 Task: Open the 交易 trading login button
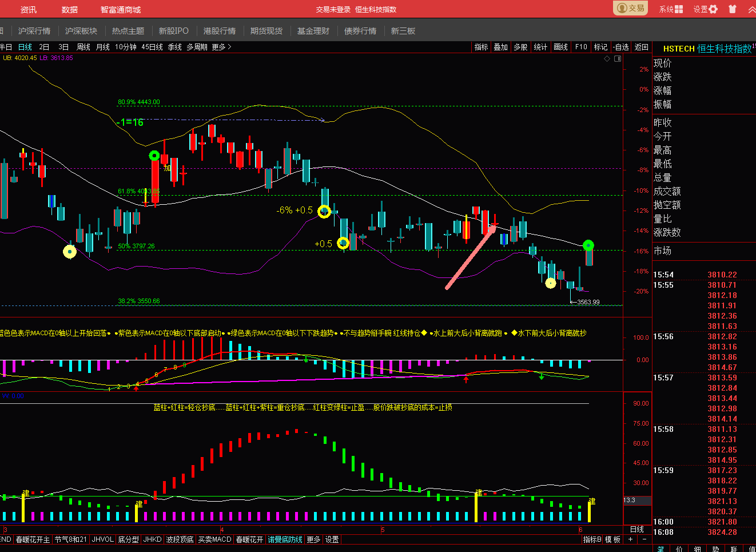pos(631,9)
